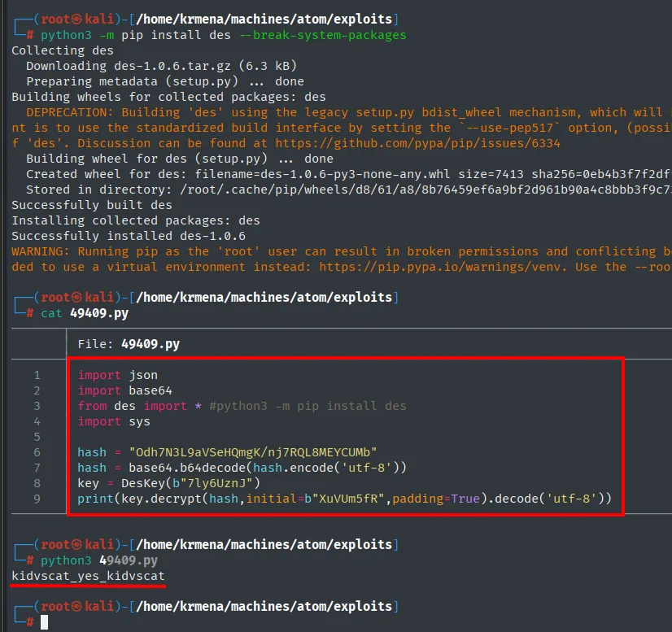Screen dimensions: 672x632
Task: Click the 'Downloading des-1.0.6.tar.gz' line
Action: click(x=162, y=66)
